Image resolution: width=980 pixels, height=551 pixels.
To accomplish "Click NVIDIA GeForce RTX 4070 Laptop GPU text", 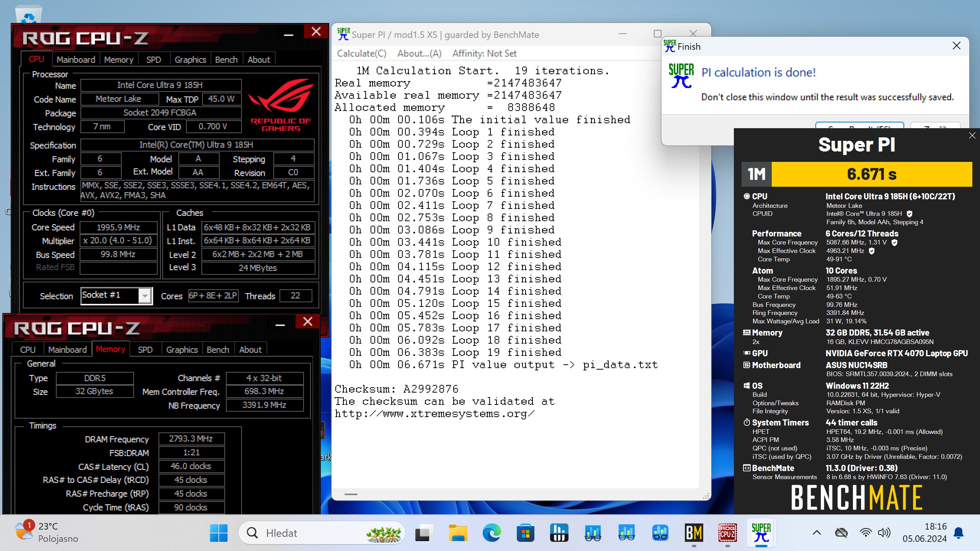I will click(897, 353).
